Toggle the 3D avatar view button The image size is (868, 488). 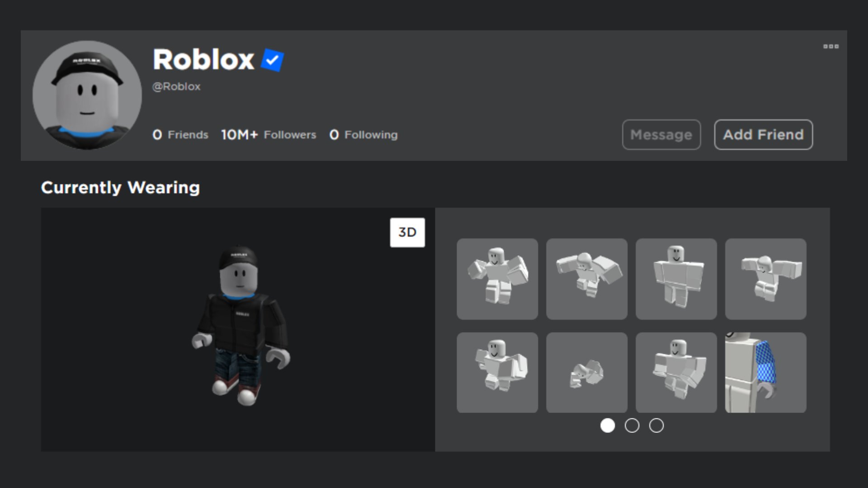click(407, 232)
